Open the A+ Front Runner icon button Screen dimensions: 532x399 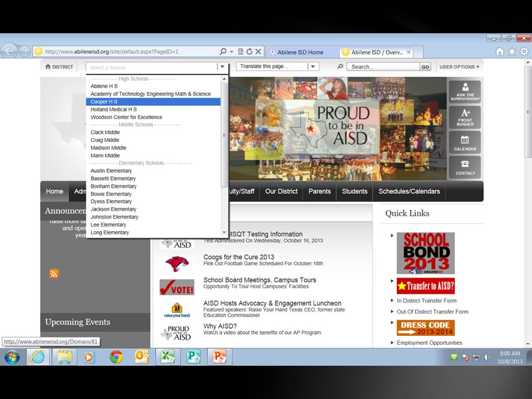[465, 117]
